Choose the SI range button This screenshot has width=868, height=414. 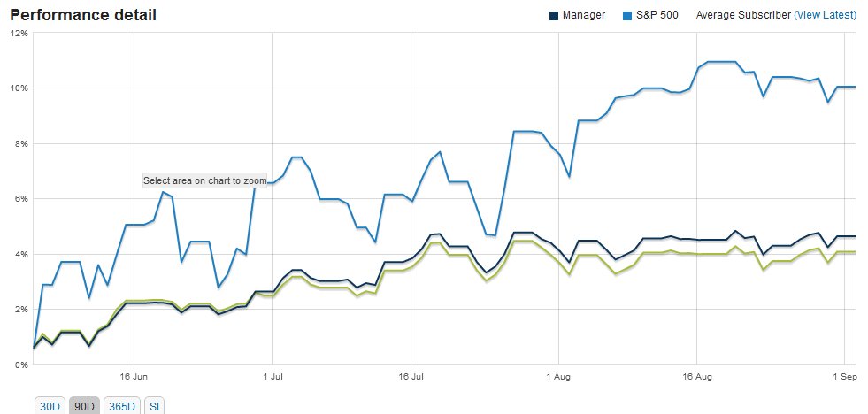point(152,406)
